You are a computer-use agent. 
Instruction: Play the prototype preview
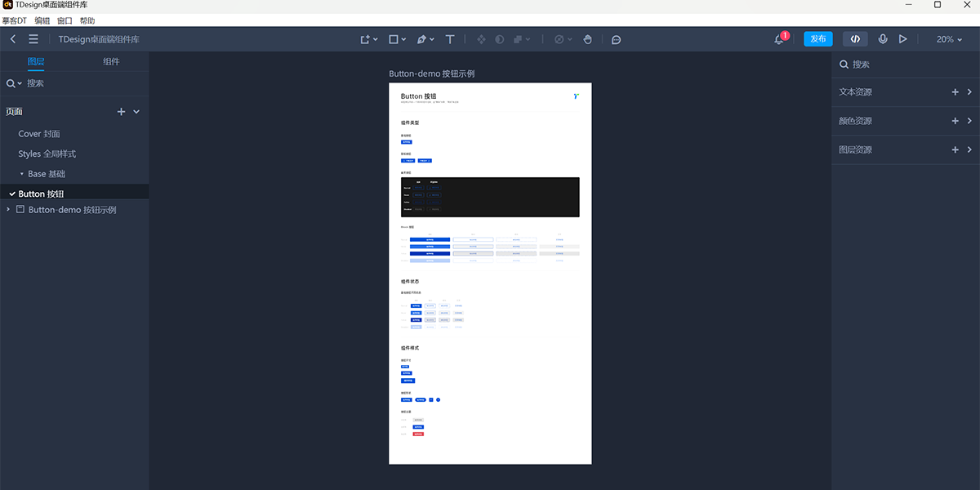point(903,39)
